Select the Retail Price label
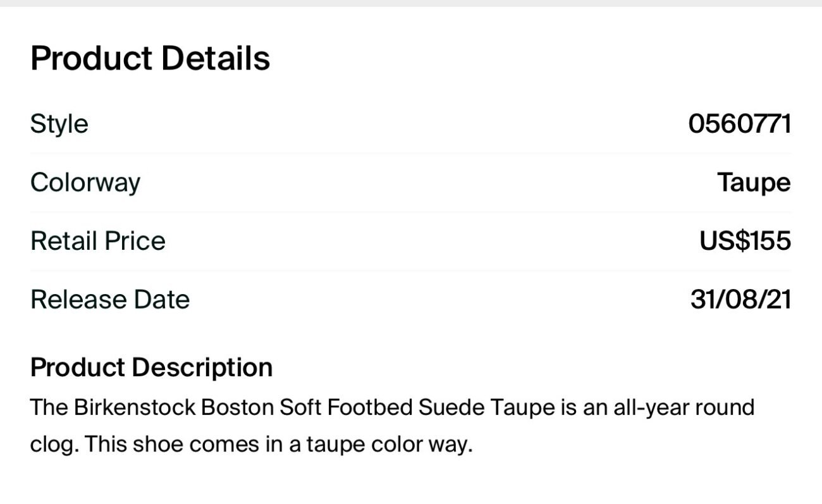The width and height of the screenshot is (822, 504). pyautogui.click(x=98, y=241)
